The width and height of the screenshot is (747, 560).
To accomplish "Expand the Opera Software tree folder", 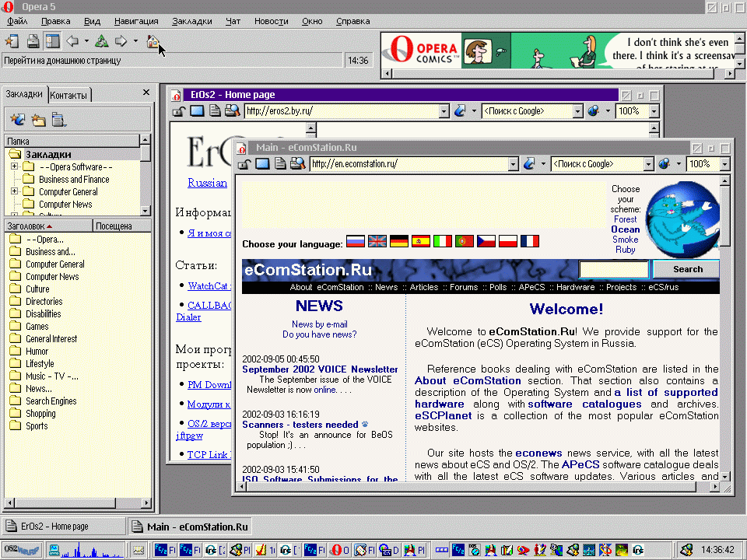I will pyautogui.click(x=14, y=166).
